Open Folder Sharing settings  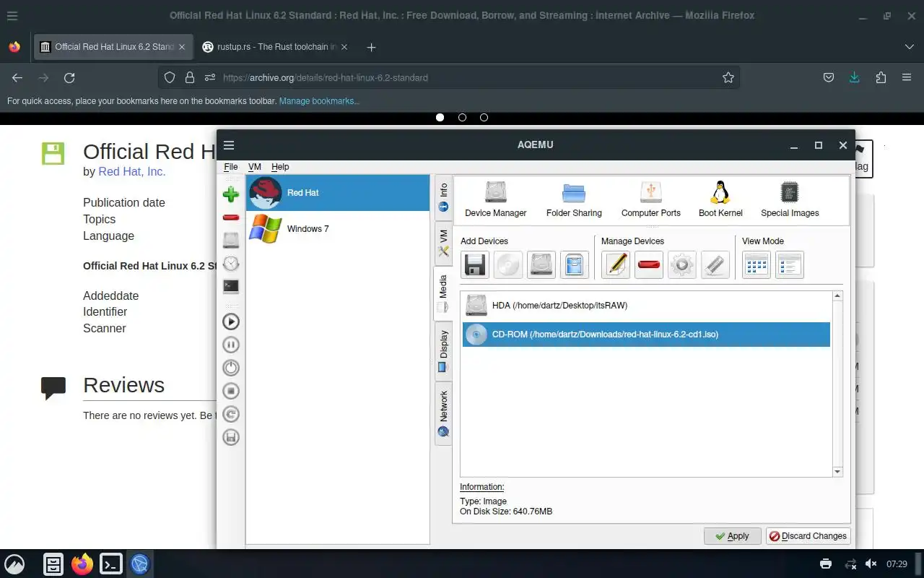click(574, 199)
